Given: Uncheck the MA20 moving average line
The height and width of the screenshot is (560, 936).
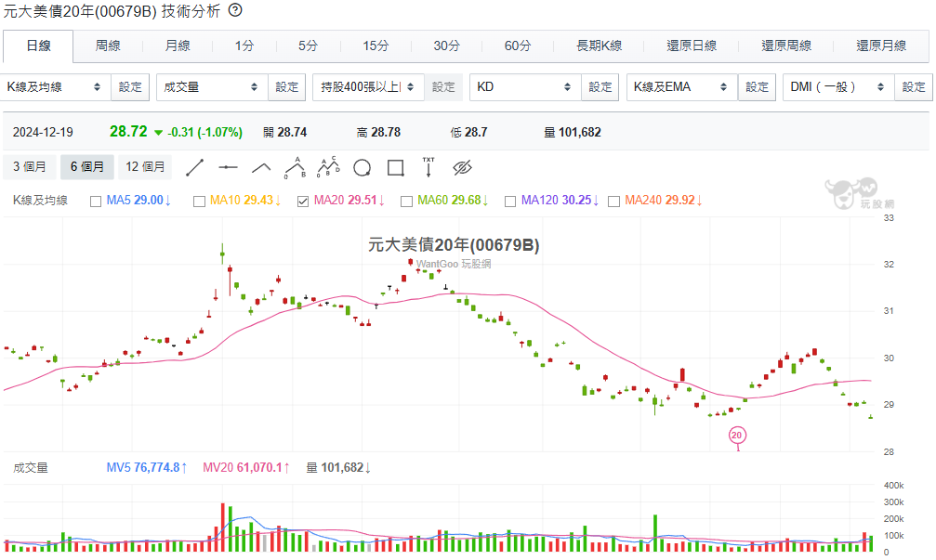Looking at the screenshot, I should 303,201.
